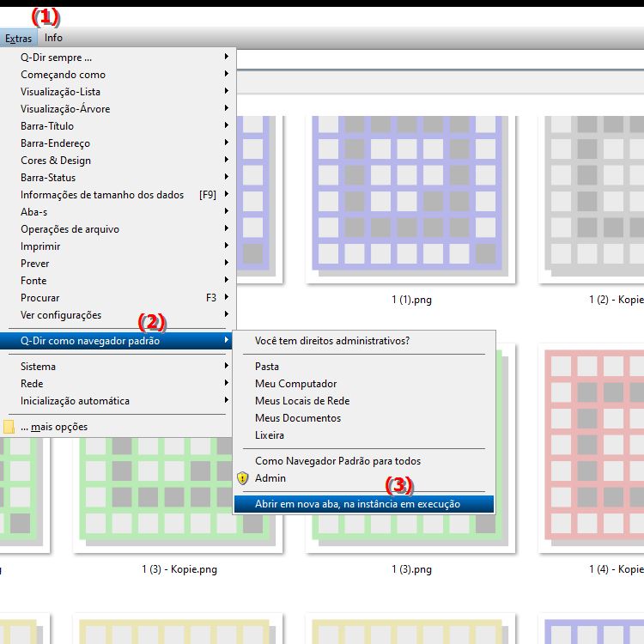
Task: Click the Admin menu entry
Action: 364,478
